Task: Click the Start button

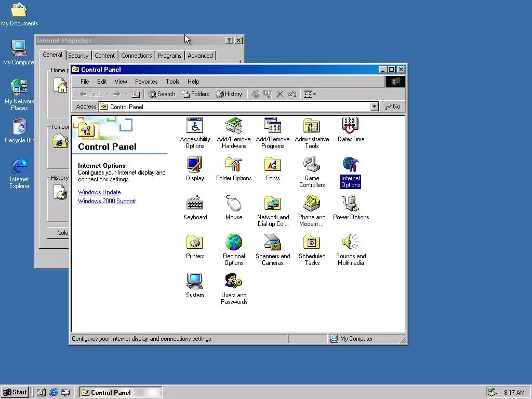Action: click(15, 392)
